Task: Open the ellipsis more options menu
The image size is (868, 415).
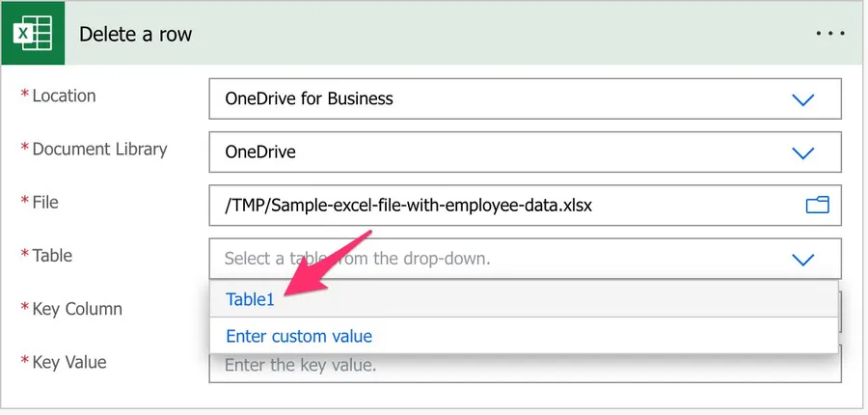Action: [829, 34]
